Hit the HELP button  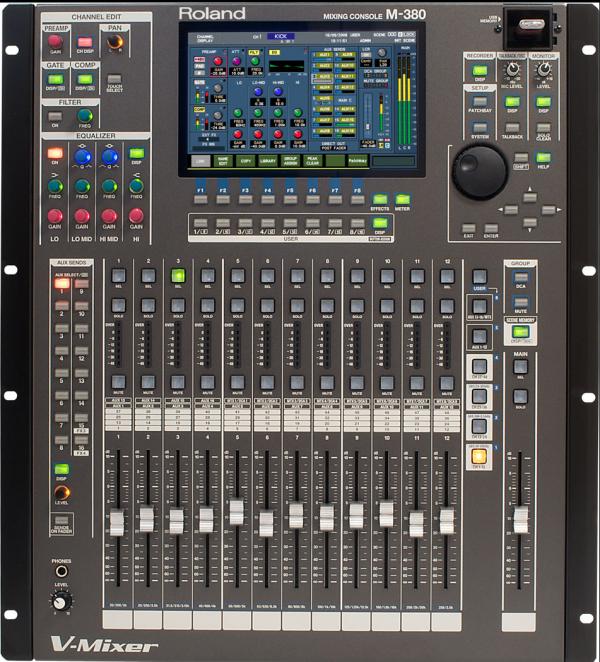click(x=543, y=158)
